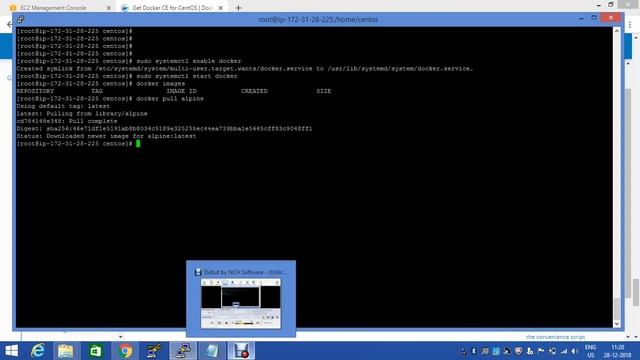Click 'Digest: sha256' output line

click(164, 129)
